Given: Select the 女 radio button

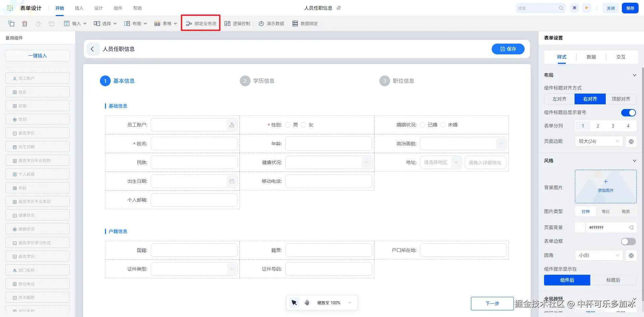Looking at the screenshot, I should [x=303, y=125].
